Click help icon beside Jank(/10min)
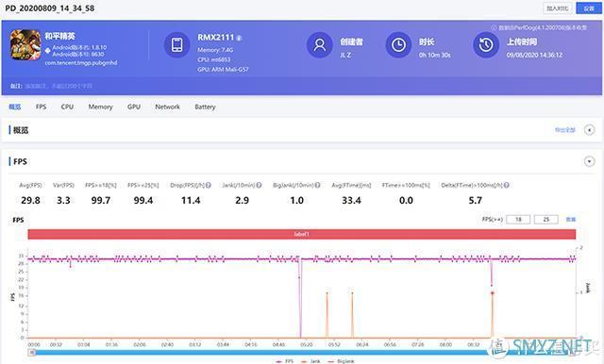 tap(259, 185)
